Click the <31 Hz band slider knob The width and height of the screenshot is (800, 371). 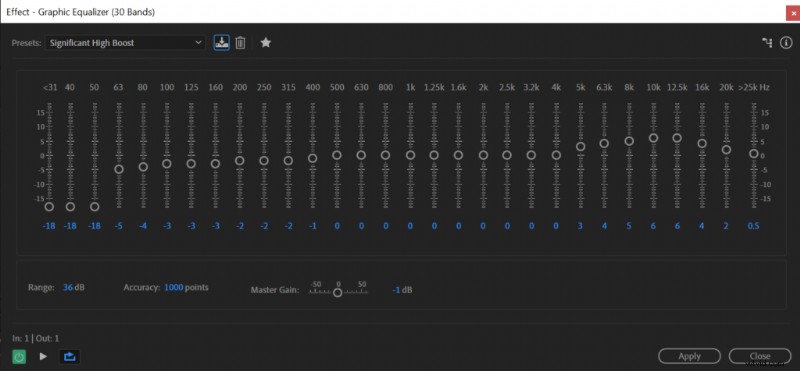49,207
